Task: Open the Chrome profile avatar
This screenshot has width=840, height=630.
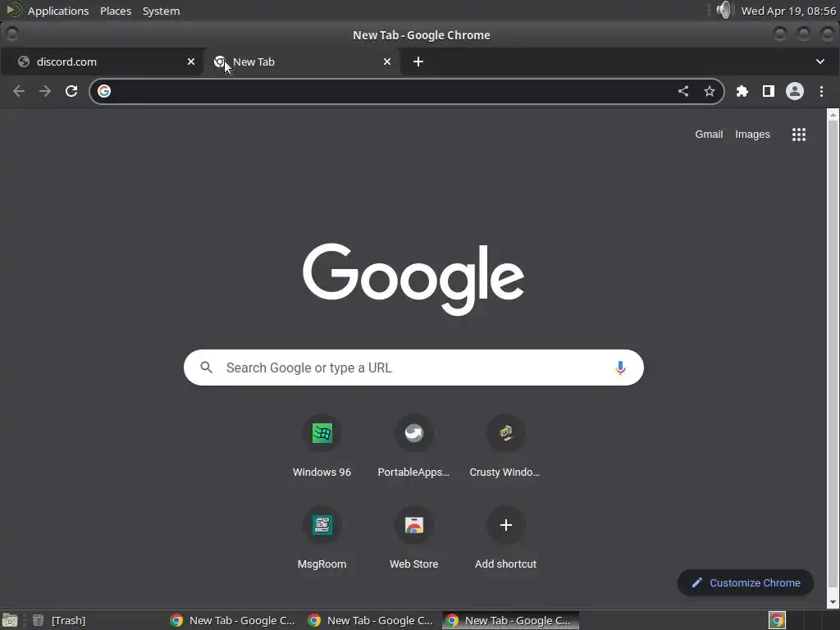Action: 794,91
